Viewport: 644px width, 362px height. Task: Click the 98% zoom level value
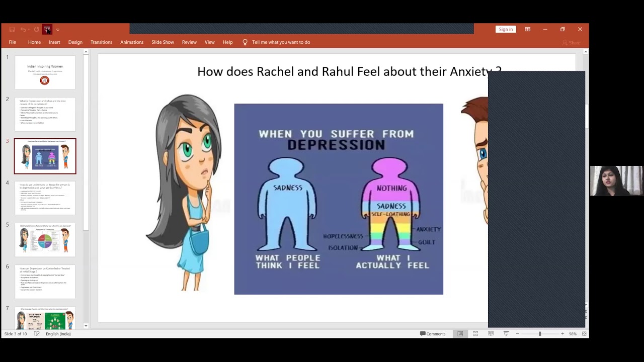[573, 334]
